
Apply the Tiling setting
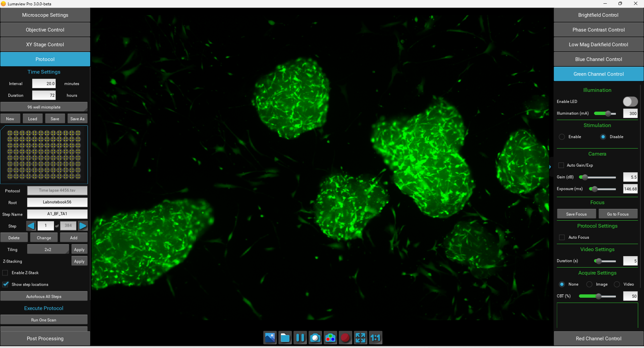click(x=79, y=249)
